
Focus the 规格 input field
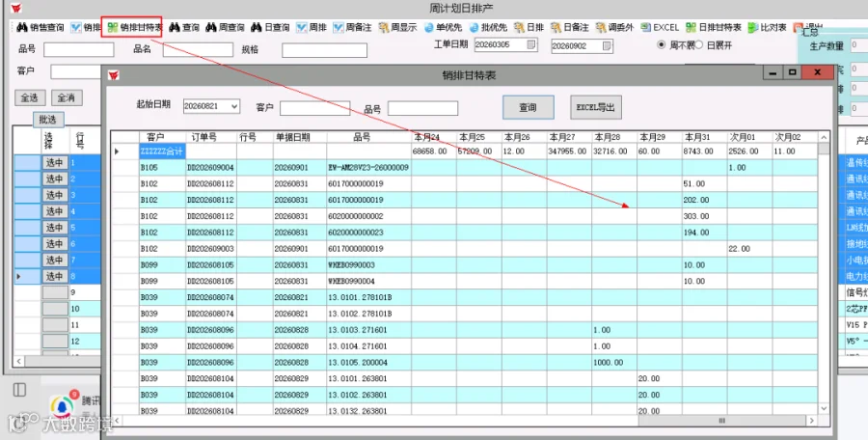pos(324,50)
